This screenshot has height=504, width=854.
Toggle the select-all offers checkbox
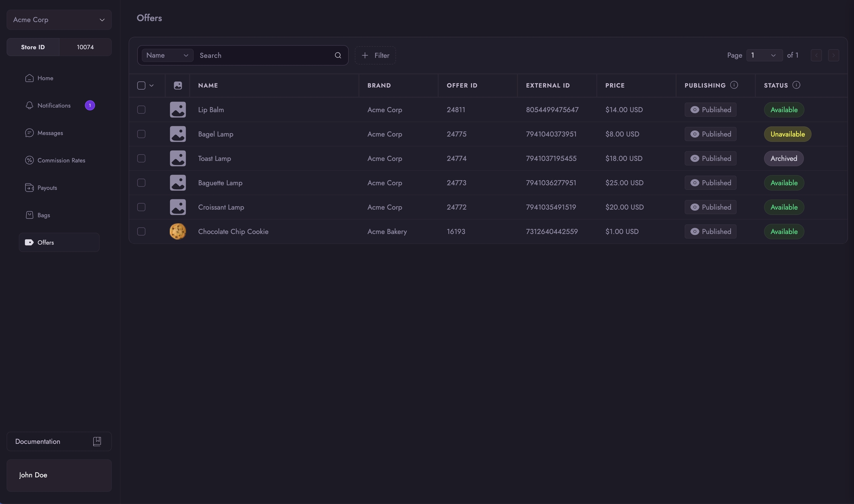pos(141,86)
